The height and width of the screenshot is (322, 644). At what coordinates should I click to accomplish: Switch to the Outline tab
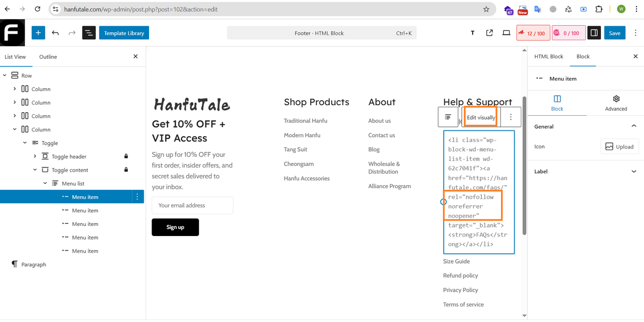pos(48,57)
